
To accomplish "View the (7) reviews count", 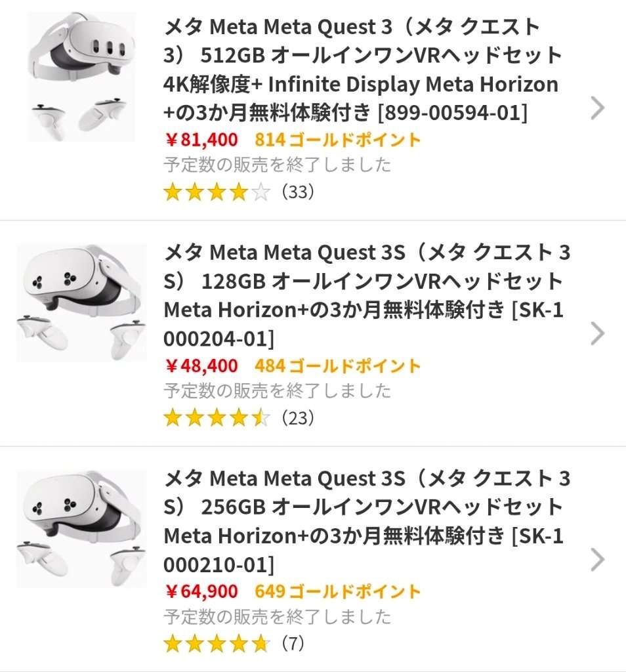I will 292,644.
